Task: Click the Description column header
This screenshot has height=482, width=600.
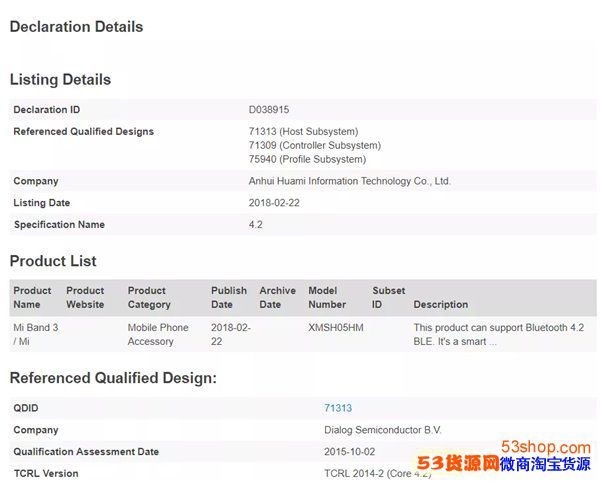Action: point(440,304)
